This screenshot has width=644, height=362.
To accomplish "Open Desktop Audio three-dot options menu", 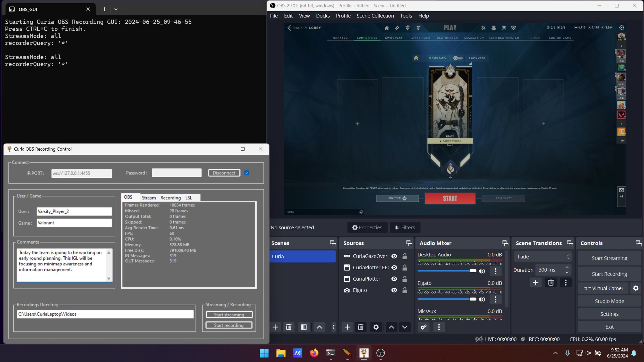I will (495, 271).
